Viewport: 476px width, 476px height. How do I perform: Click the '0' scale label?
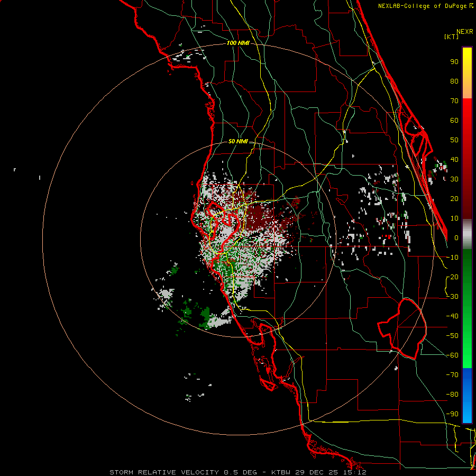(456, 238)
